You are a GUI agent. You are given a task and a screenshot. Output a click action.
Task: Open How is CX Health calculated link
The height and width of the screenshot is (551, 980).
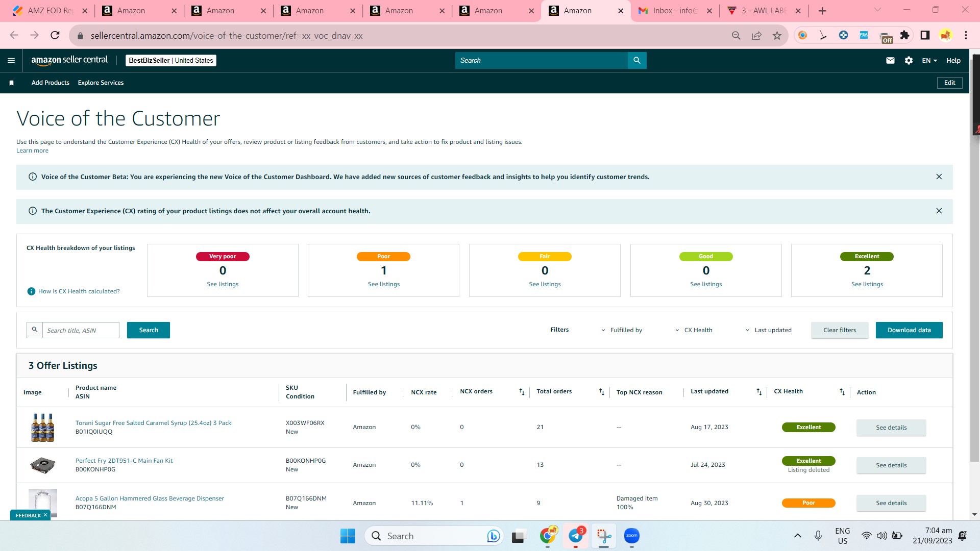[x=79, y=291]
